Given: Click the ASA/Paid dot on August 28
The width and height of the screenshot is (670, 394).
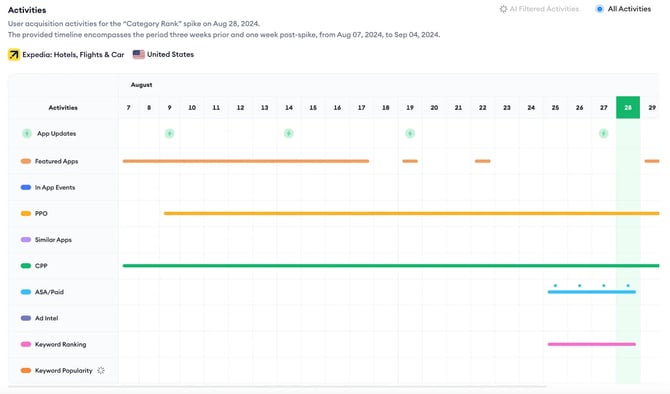Looking at the screenshot, I should (628, 285).
